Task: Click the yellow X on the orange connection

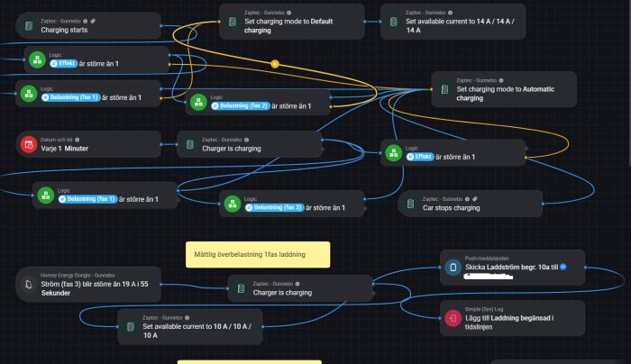Action: pos(275,64)
